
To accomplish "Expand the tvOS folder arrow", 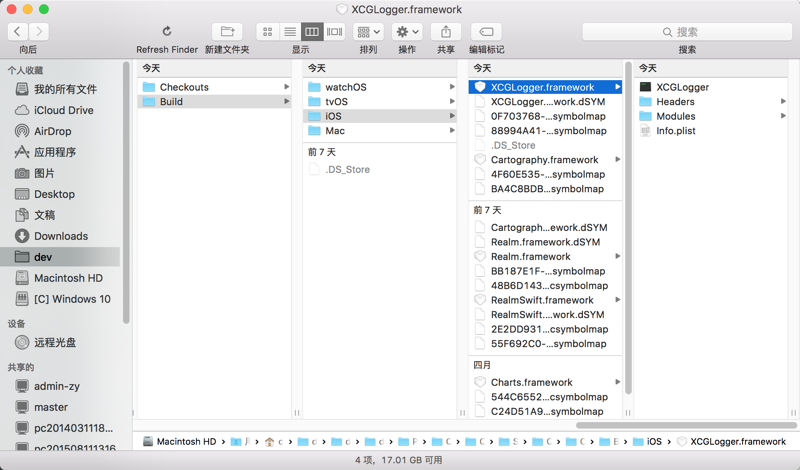I will coord(452,102).
